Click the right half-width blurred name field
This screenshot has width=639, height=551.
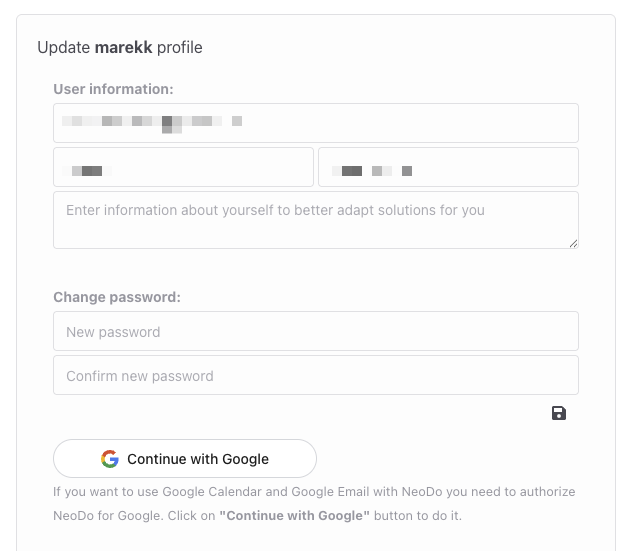tap(448, 168)
